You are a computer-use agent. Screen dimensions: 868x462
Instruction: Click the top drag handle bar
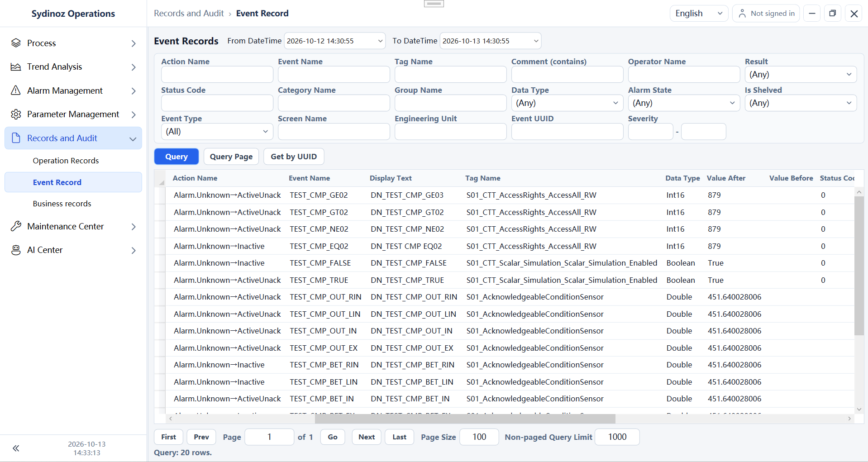[x=434, y=4]
